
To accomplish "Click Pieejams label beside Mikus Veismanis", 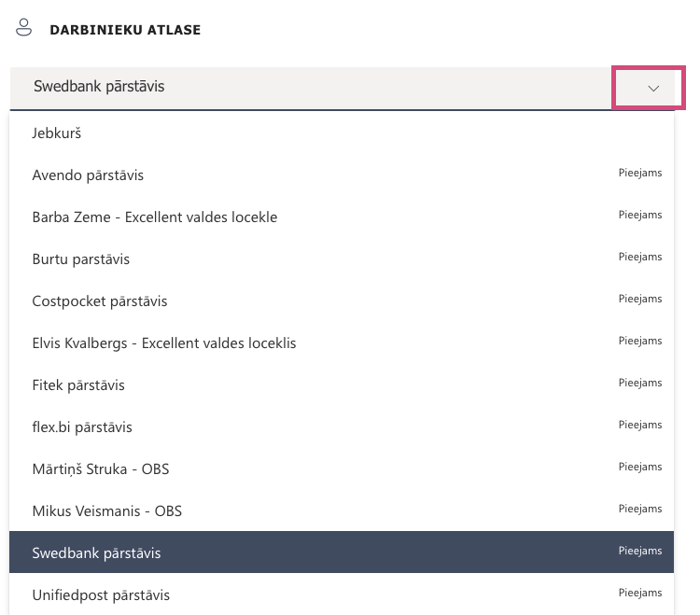I will (x=640, y=510).
